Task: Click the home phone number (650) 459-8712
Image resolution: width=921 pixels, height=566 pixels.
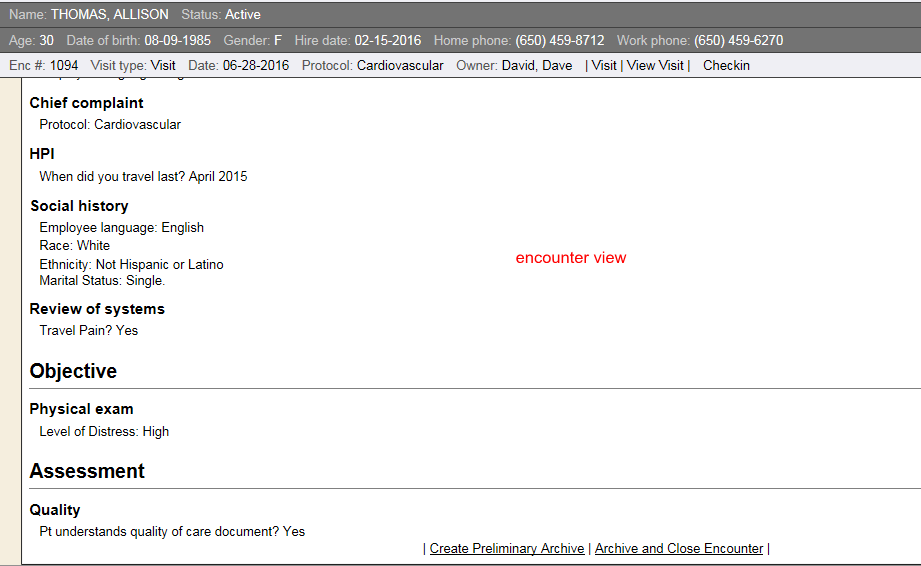Action: [x=559, y=41]
